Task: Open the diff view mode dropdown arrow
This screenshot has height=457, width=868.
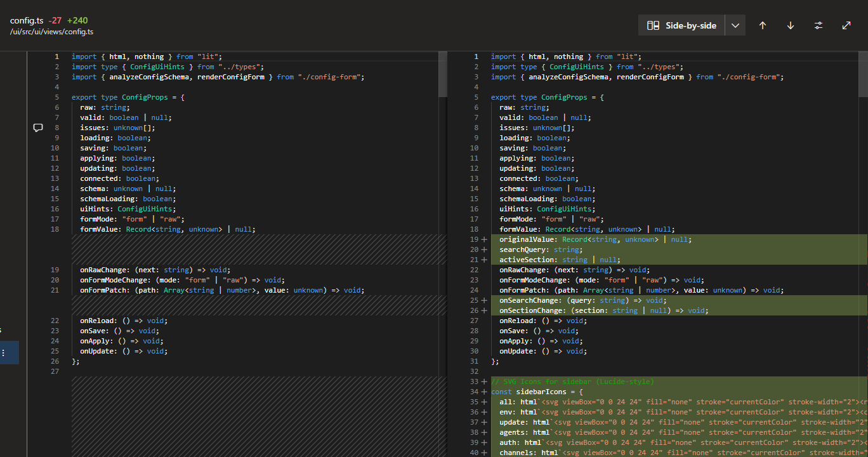Action: (x=735, y=25)
